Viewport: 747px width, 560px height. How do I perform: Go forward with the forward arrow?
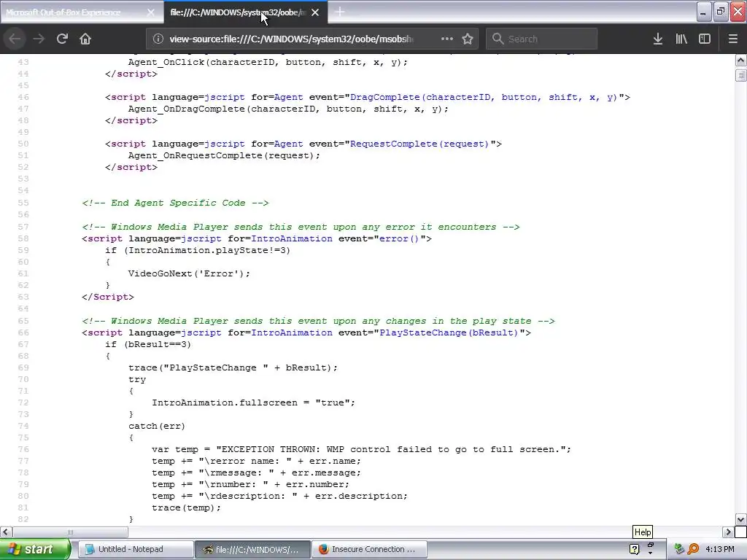pos(39,39)
